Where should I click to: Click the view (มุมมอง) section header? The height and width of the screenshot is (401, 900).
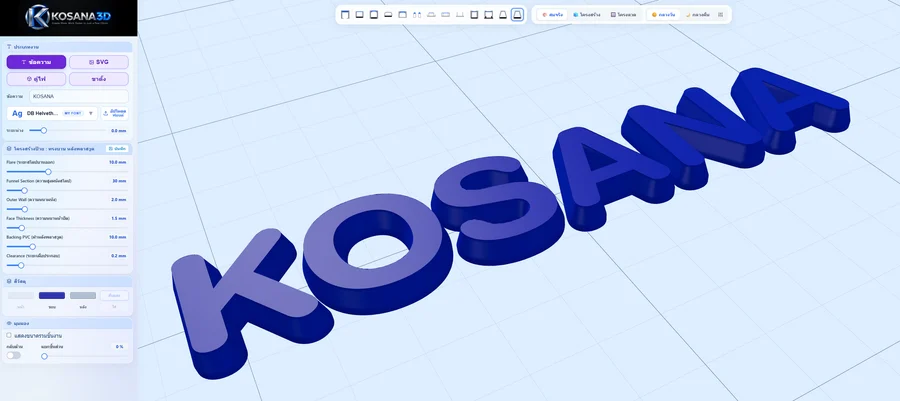(x=68, y=324)
